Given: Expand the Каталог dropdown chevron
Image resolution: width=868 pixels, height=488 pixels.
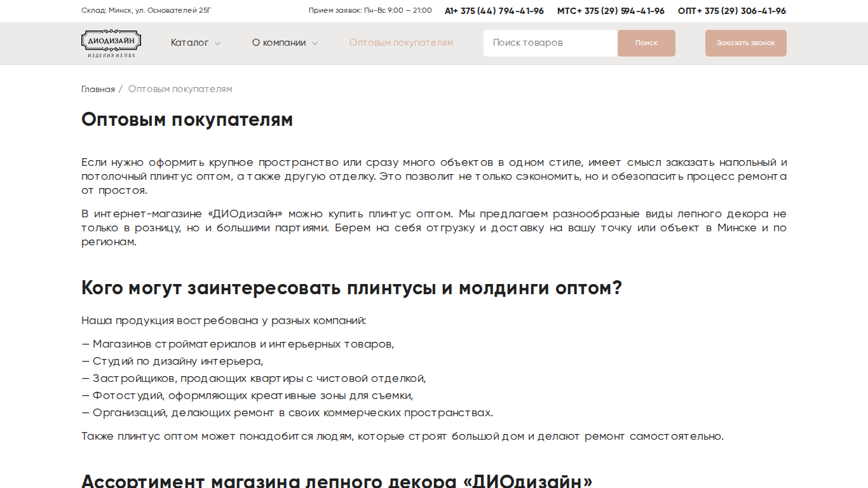Looking at the screenshot, I should [217, 43].
